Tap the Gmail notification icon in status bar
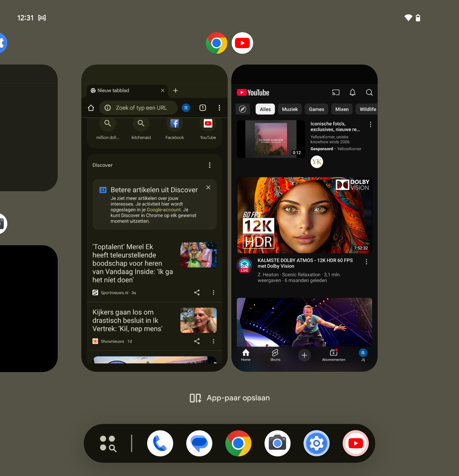Image resolution: width=459 pixels, height=476 pixels. click(x=42, y=18)
